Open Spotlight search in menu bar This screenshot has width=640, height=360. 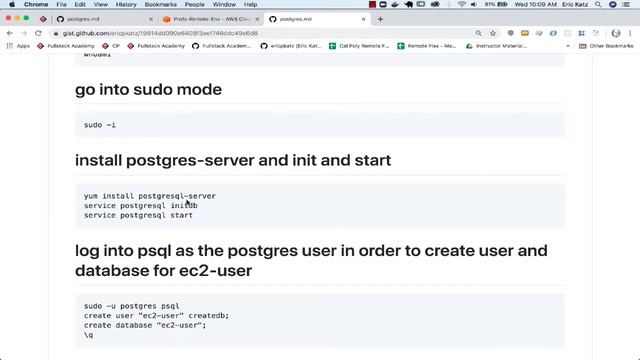pos(598,4)
